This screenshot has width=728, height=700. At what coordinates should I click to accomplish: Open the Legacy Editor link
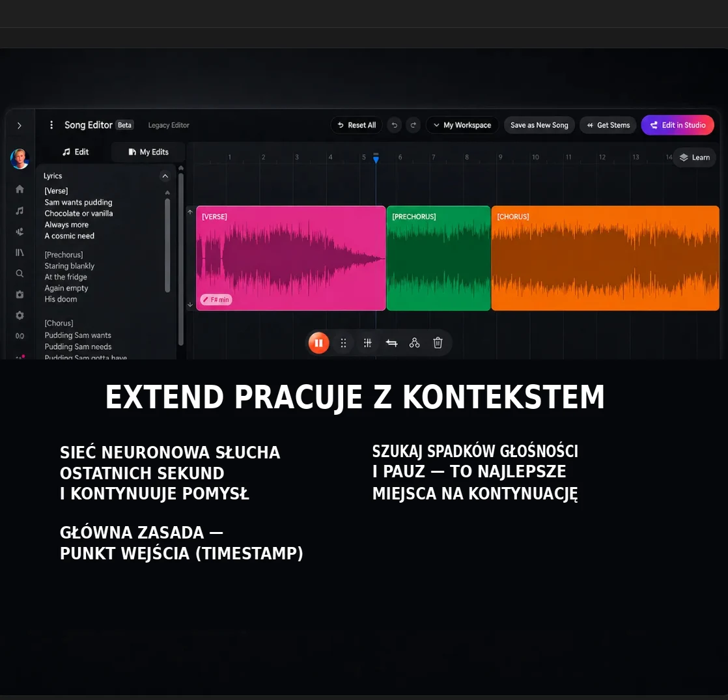point(169,125)
